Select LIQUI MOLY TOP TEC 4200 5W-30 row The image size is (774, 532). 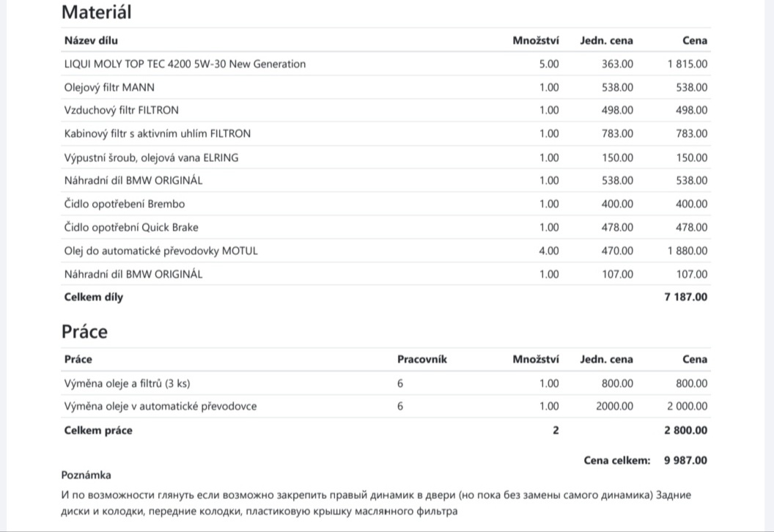pyautogui.click(x=386, y=64)
